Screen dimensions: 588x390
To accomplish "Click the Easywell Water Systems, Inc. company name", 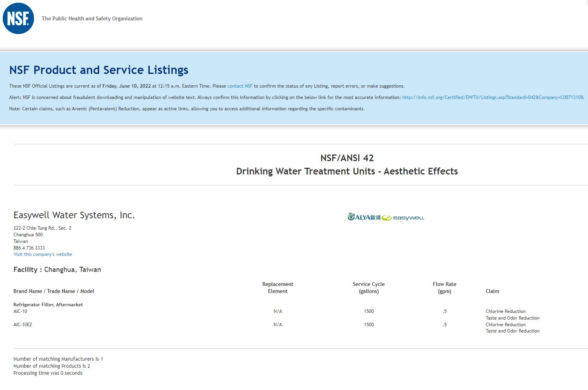I will [74, 215].
